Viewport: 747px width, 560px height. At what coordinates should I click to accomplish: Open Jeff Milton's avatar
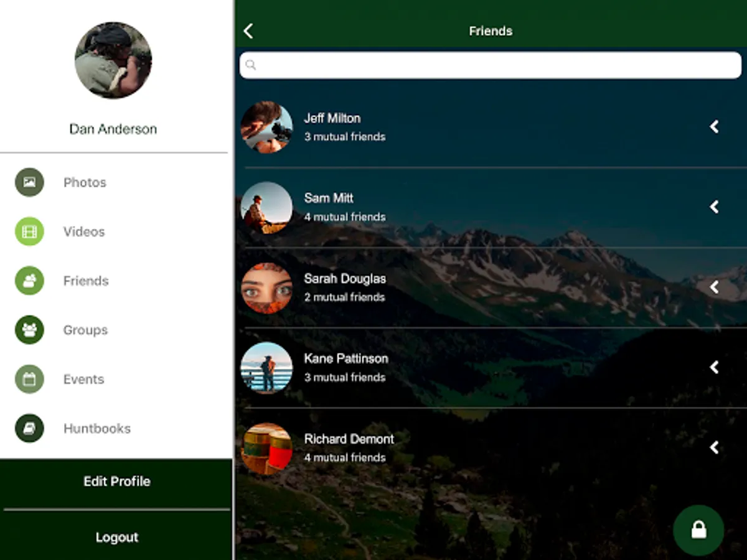tap(266, 127)
